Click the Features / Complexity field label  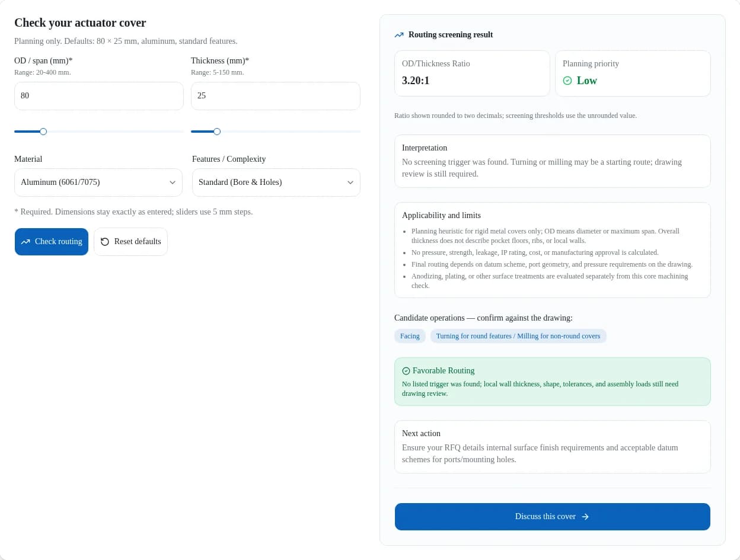[229, 159]
